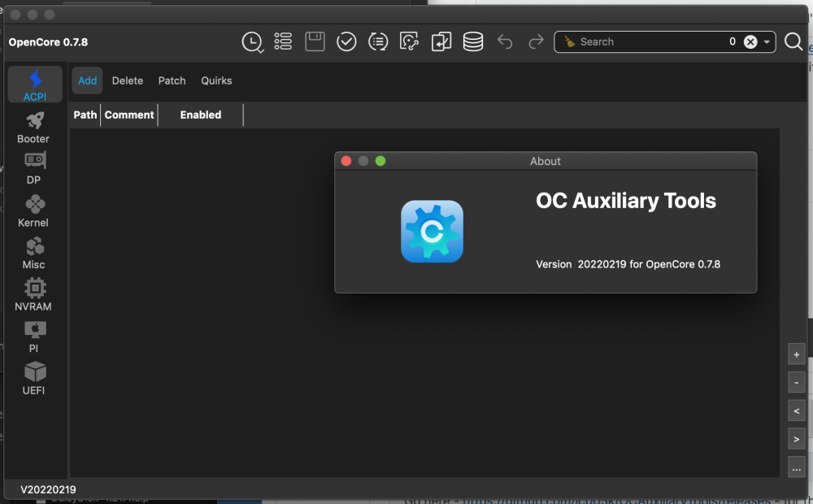The image size is (813, 504).
Task: Click the edit-document pencil toolbar icon
Action: [x=410, y=41]
